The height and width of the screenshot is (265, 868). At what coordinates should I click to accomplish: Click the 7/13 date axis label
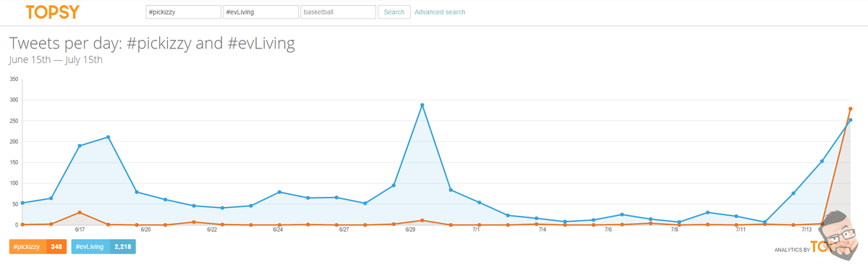[807, 229]
